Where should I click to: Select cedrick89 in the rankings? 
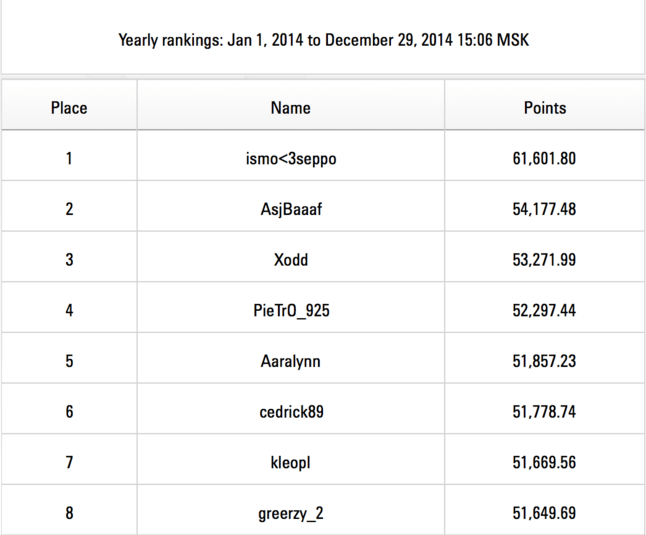coord(290,412)
